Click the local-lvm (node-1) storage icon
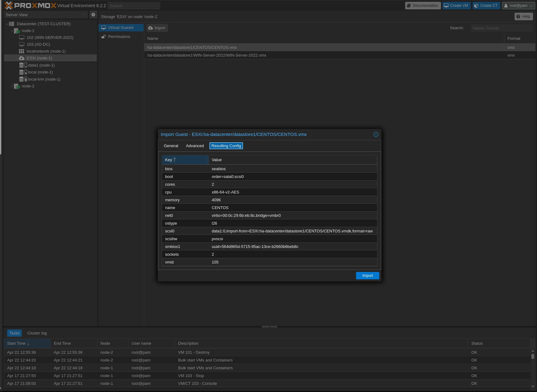 [22, 79]
